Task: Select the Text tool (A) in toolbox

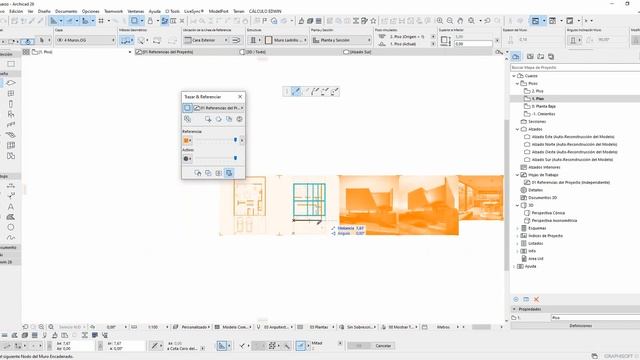Action: coord(11,207)
